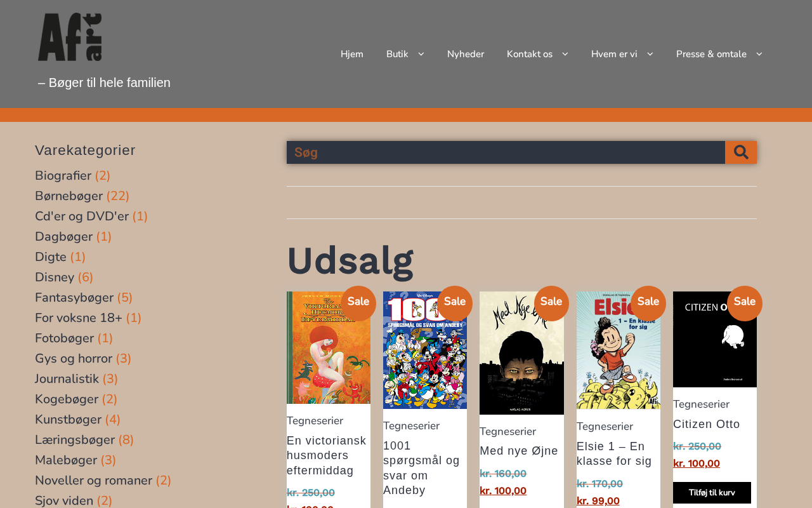Screen dimensions: 812x508
Task: Click the Sale badge on Citizen Otto
Action: 745,303
